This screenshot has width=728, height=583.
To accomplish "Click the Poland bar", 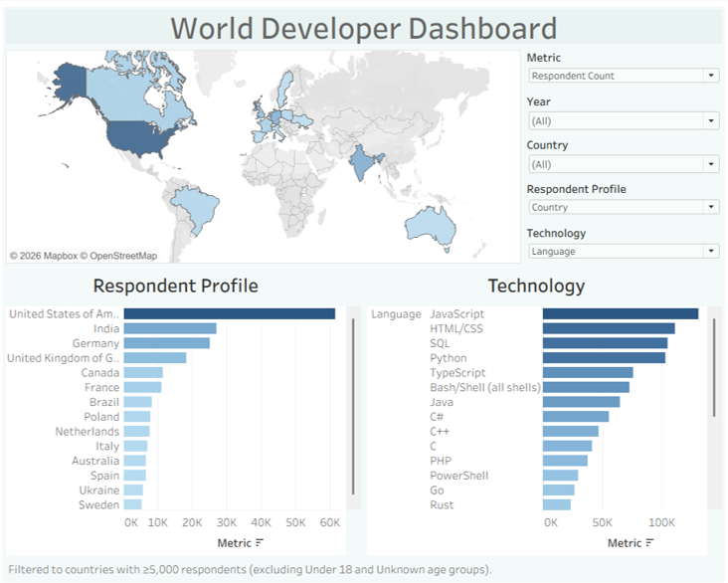I will (137, 417).
